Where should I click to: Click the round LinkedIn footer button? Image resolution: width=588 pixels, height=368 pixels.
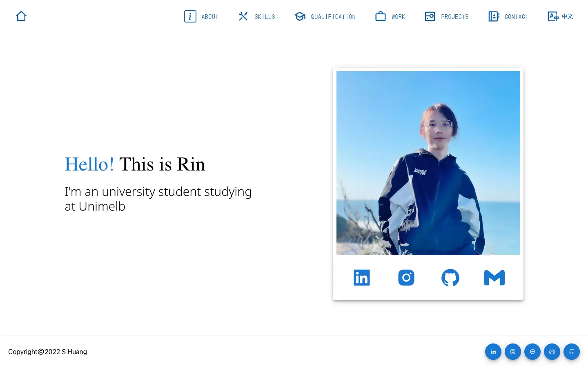click(x=493, y=352)
